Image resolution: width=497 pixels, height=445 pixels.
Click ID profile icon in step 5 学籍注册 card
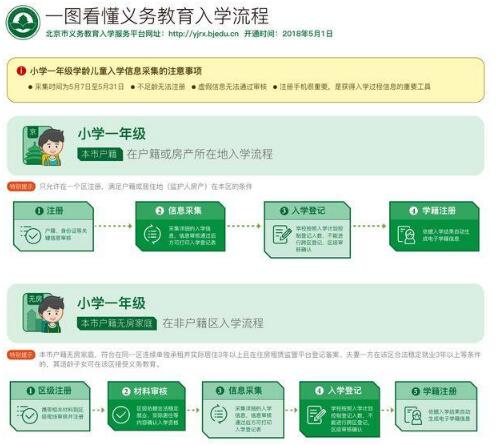[413, 415]
